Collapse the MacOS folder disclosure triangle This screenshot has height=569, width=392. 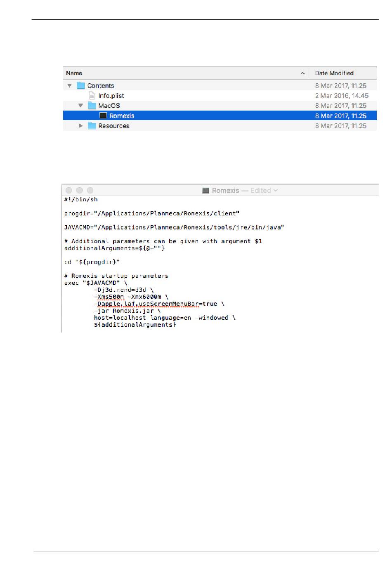click(x=80, y=106)
